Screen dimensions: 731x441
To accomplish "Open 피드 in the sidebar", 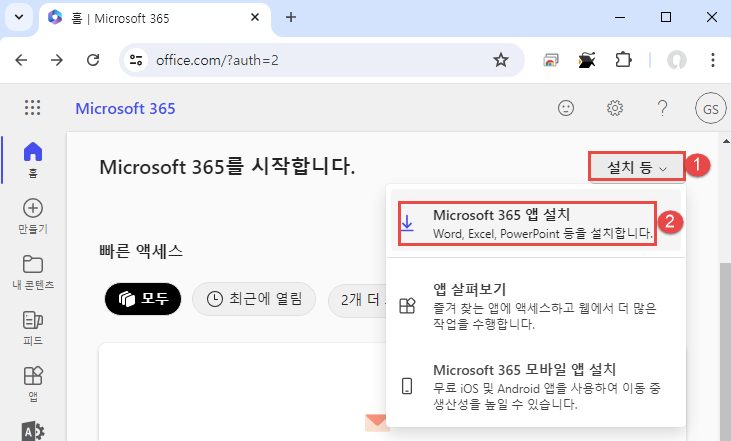I will 33,328.
